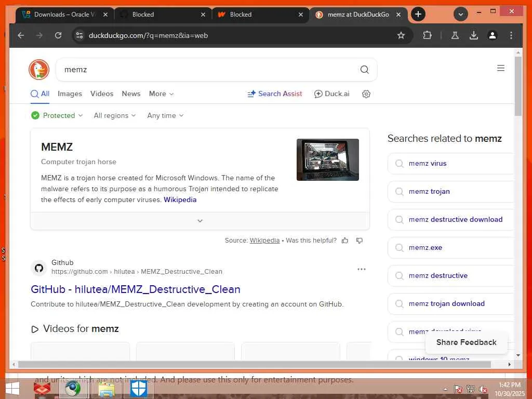This screenshot has height=399, width=532.
Task: Click the vertical page scrollbar thumb
Action: pos(518,87)
